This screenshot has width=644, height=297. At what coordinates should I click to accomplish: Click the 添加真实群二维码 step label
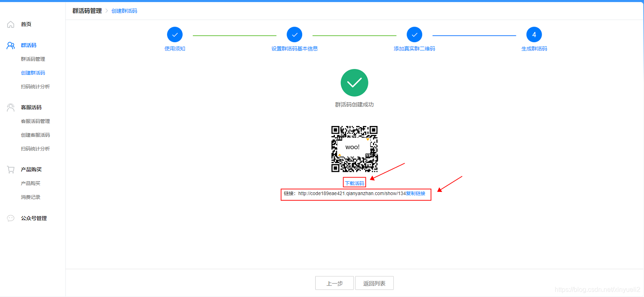(414, 49)
